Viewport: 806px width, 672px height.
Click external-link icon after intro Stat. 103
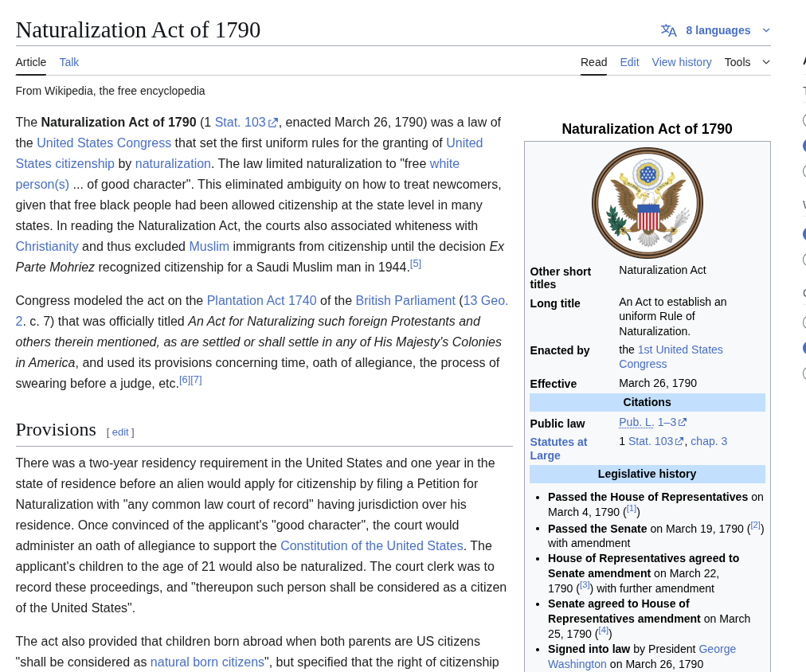[x=273, y=123]
